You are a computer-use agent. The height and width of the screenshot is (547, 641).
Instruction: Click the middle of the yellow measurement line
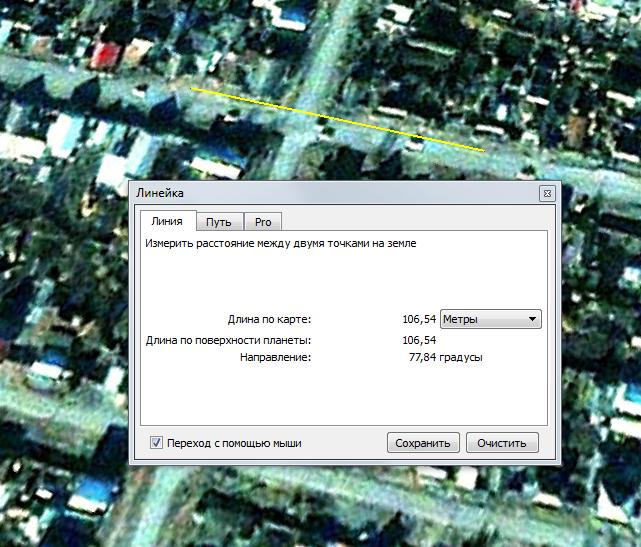[338, 120]
